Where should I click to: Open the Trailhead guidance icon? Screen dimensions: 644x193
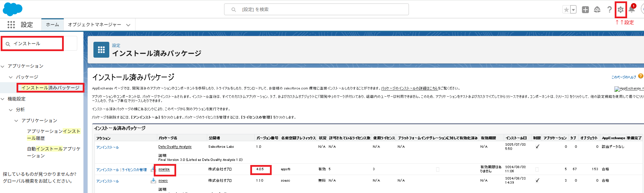(x=597, y=10)
